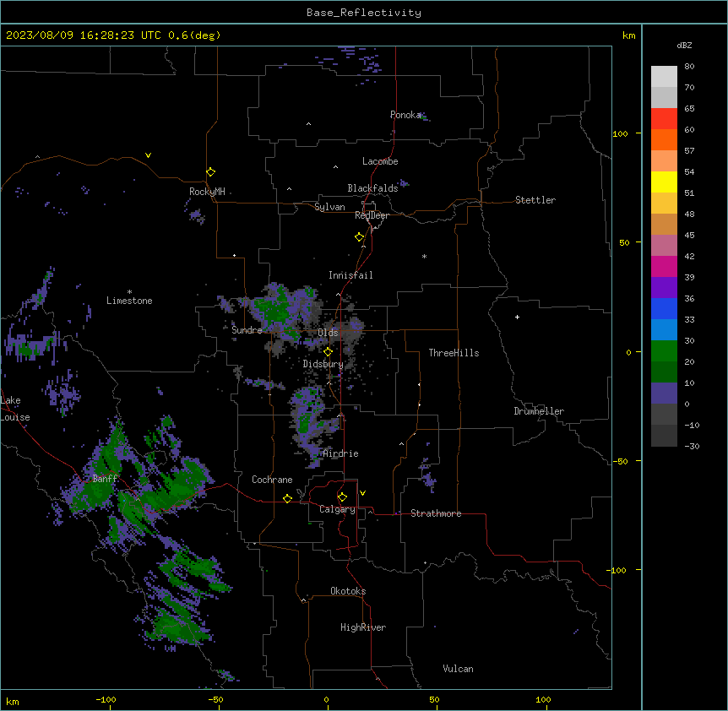Select the Sylvan label

[x=329, y=207]
